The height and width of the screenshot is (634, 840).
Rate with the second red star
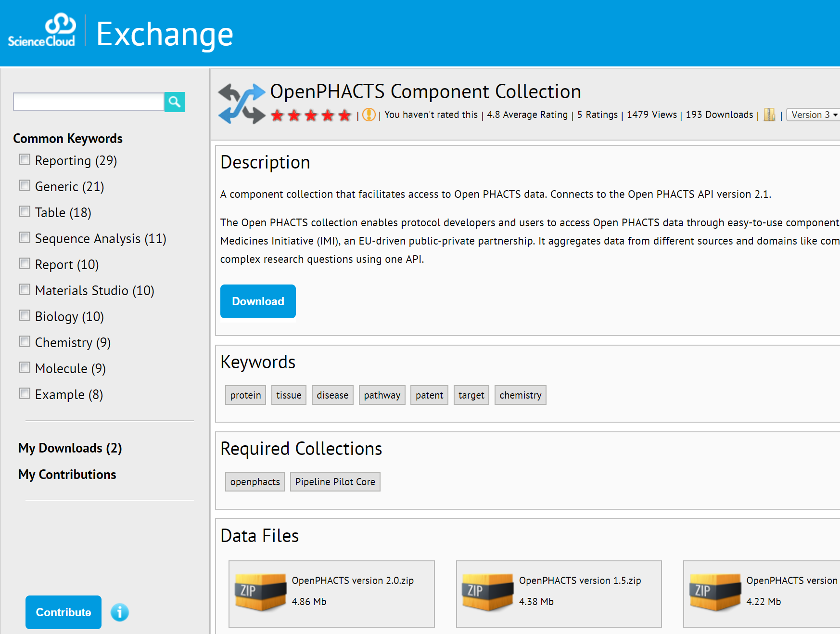click(x=294, y=115)
